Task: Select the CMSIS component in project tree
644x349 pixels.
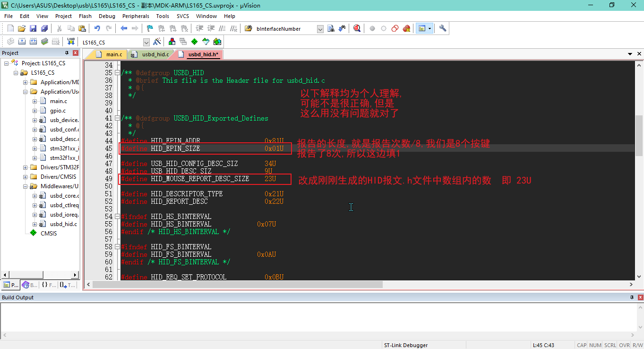Action: [48, 233]
